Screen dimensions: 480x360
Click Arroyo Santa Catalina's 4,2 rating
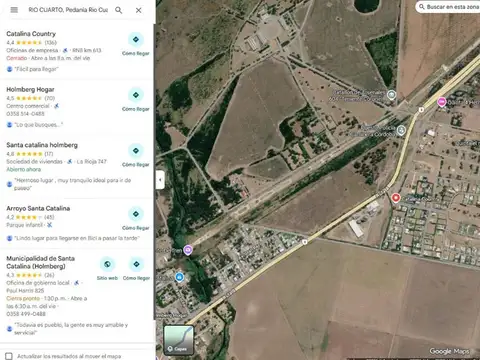pos(10,217)
